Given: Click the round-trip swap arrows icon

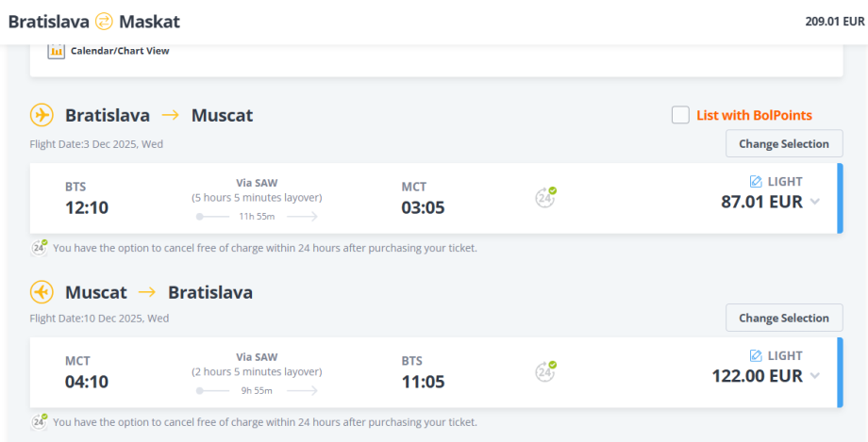Looking at the screenshot, I should pyautogui.click(x=104, y=22).
